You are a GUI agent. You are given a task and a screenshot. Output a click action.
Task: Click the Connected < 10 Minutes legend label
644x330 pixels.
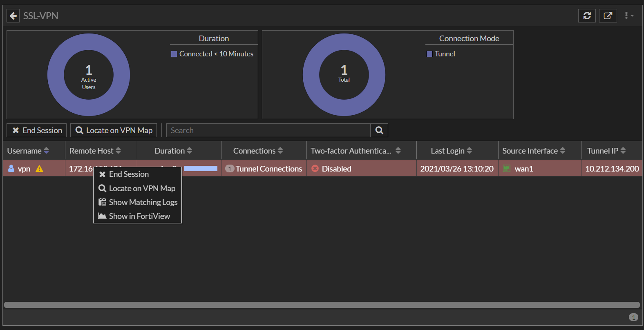coord(216,54)
